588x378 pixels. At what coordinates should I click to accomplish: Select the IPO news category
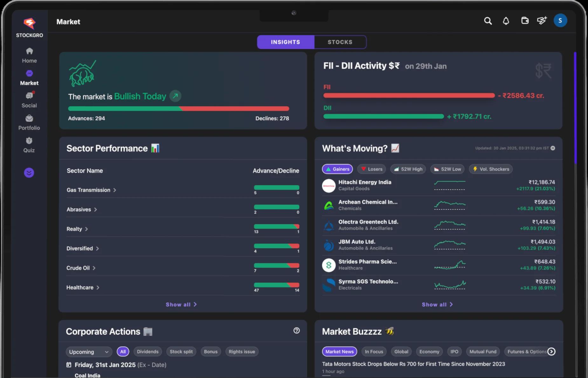454,352
